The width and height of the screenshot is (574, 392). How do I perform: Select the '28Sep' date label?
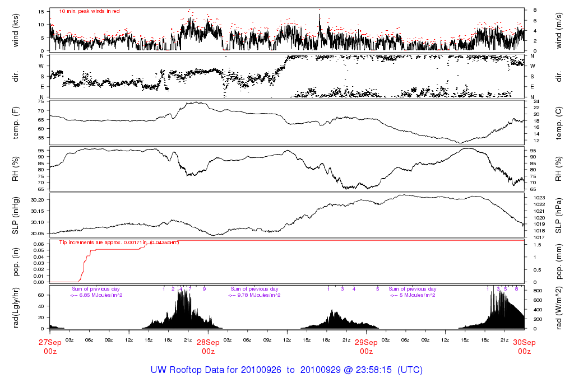209,343
